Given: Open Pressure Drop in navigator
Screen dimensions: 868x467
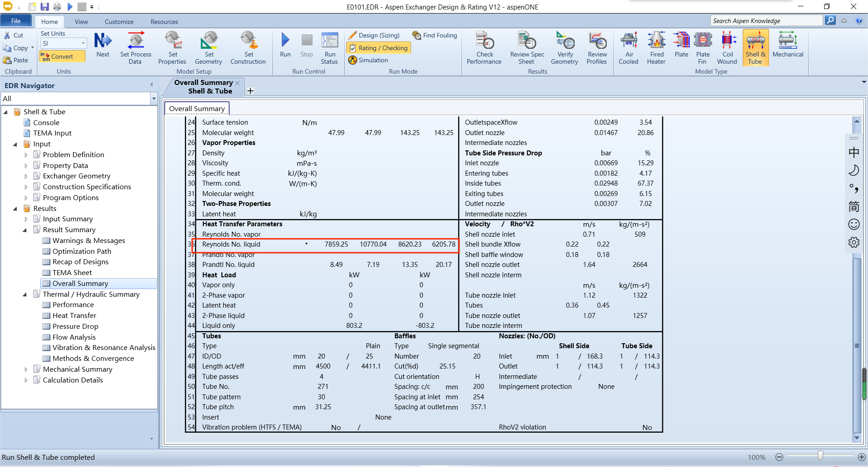Looking at the screenshot, I should [x=75, y=327].
